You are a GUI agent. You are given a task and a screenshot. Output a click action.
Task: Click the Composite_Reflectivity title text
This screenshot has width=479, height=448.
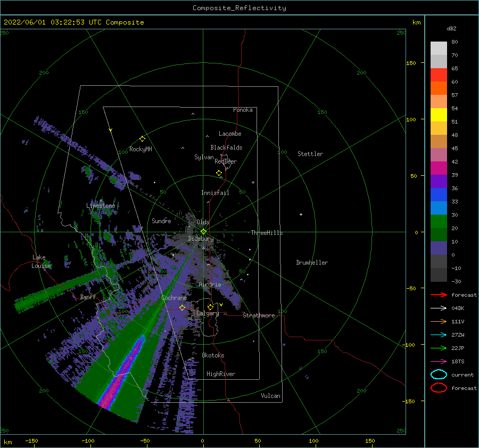tap(239, 8)
